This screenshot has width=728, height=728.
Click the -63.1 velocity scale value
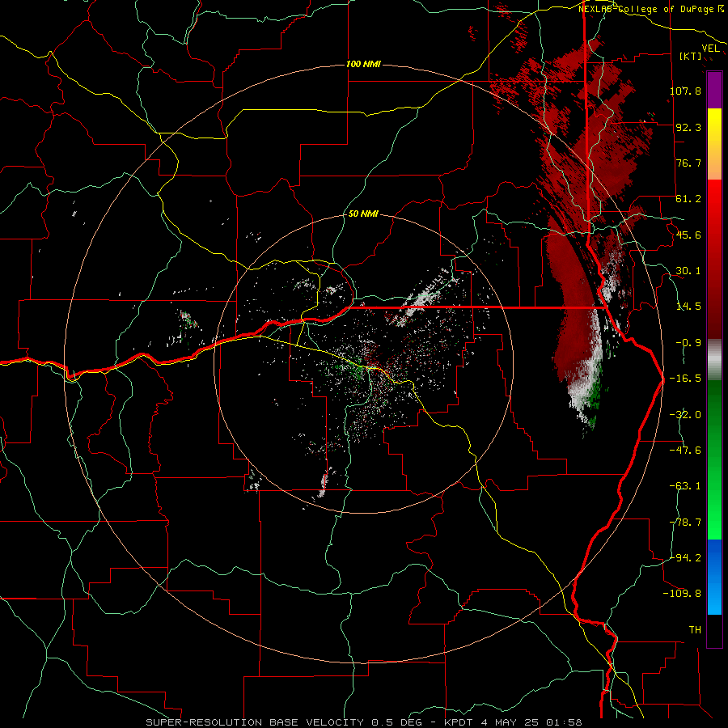[685, 486]
